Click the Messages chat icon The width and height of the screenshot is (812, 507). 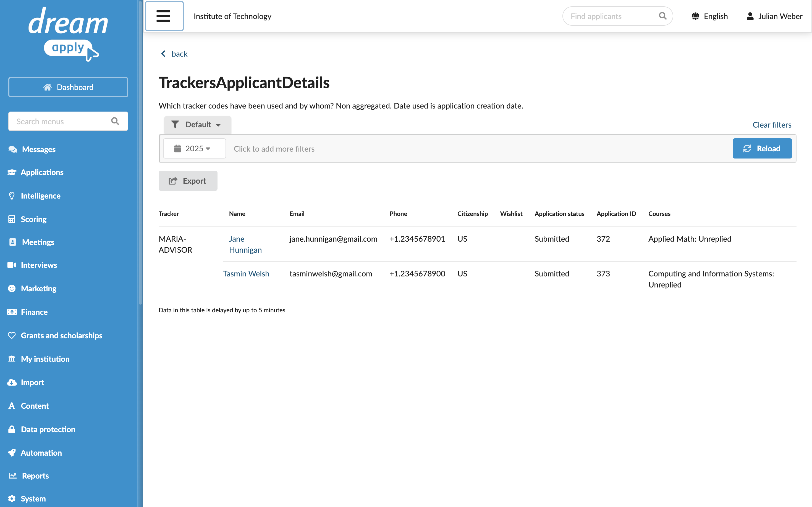click(x=13, y=149)
